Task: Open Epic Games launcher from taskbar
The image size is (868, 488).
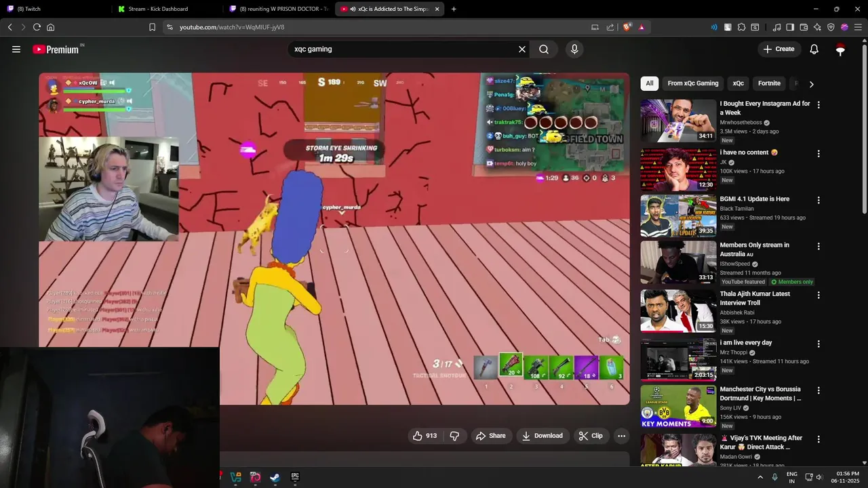Action: 295,477
